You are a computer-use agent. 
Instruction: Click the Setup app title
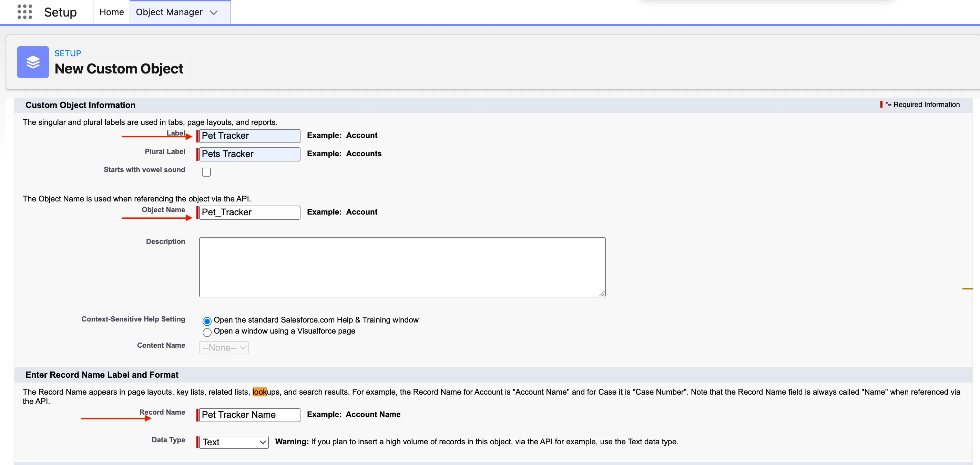point(60,12)
